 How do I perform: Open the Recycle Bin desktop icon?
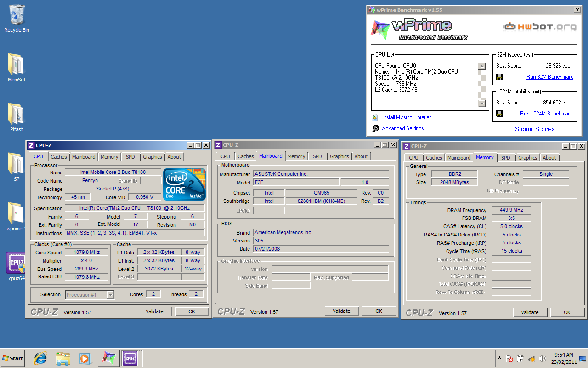coord(17,19)
